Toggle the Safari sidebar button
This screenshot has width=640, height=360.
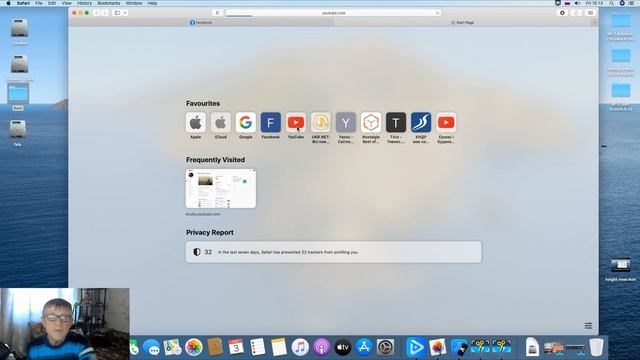[x=117, y=13]
